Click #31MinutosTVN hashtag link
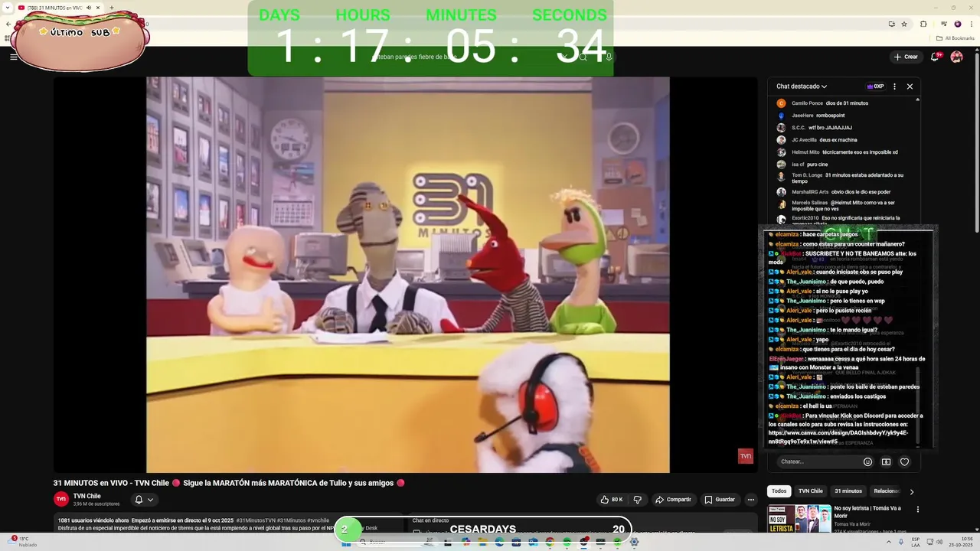The width and height of the screenshot is (980, 551). [x=256, y=520]
